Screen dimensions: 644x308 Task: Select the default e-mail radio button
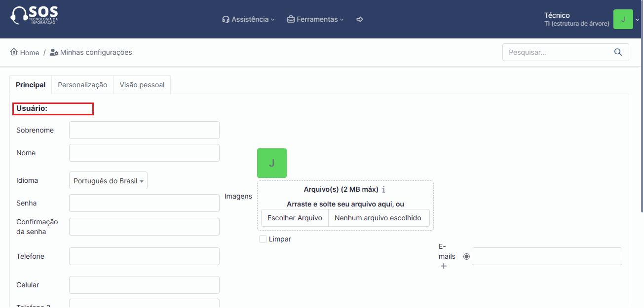(x=466, y=256)
